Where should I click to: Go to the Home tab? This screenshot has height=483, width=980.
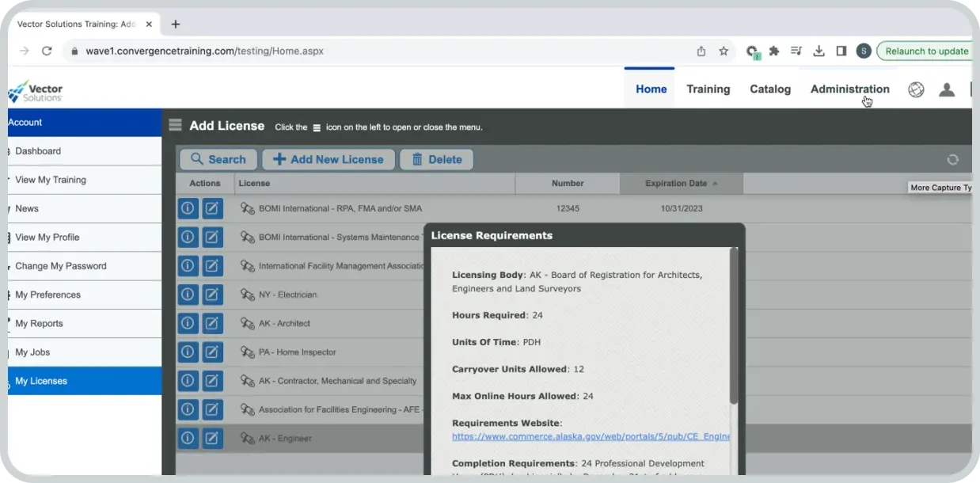click(x=651, y=89)
